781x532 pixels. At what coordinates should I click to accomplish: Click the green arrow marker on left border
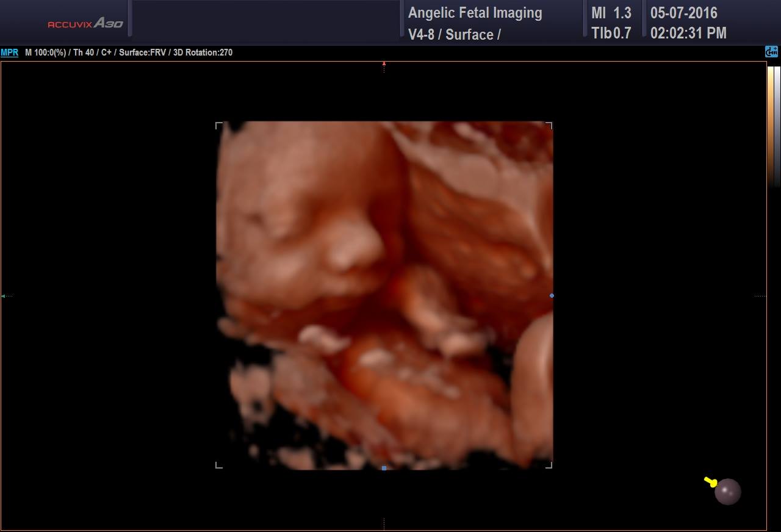point(4,296)
